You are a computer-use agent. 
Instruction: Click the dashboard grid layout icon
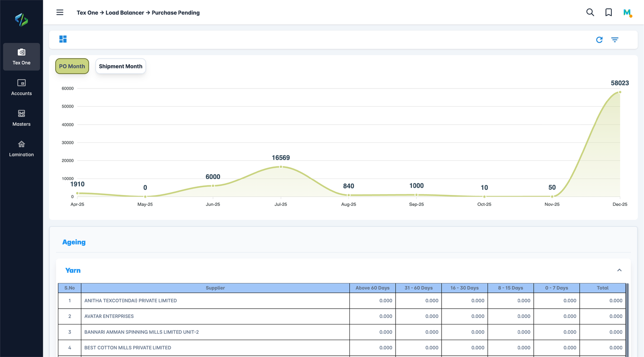pyautogui.click(x=63, y=39)
